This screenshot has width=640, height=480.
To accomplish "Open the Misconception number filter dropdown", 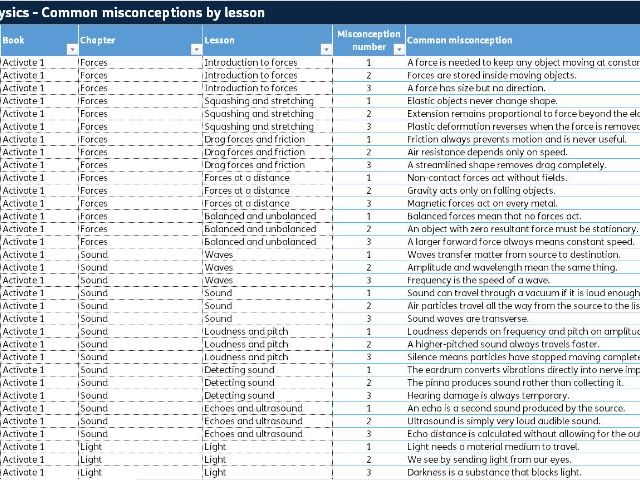I will coord(399,49).
